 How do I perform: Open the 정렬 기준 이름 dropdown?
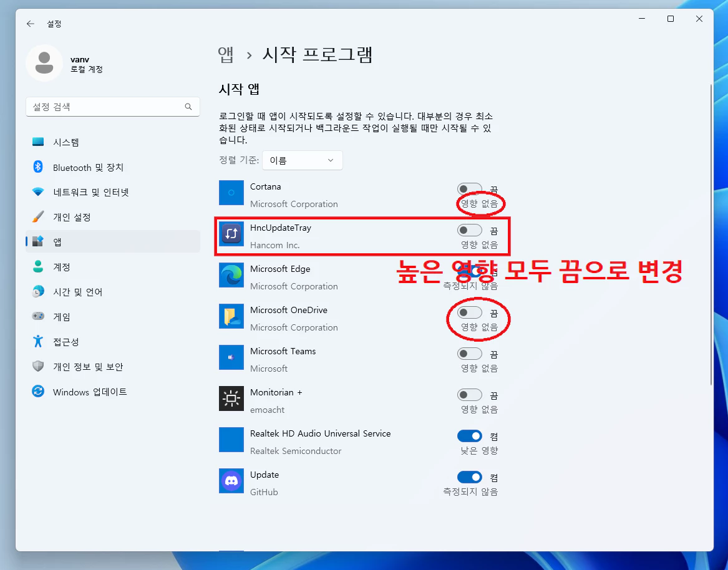(x=303, y=160)
